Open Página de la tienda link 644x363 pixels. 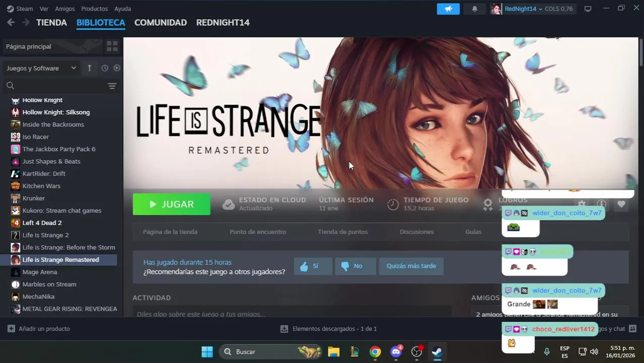coord(170,232)
